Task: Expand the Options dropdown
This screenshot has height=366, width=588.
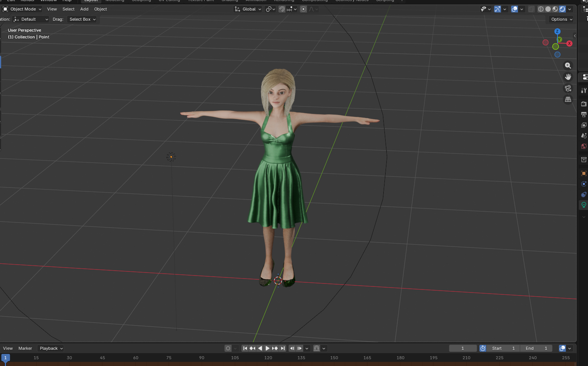Action: point(562,19)
